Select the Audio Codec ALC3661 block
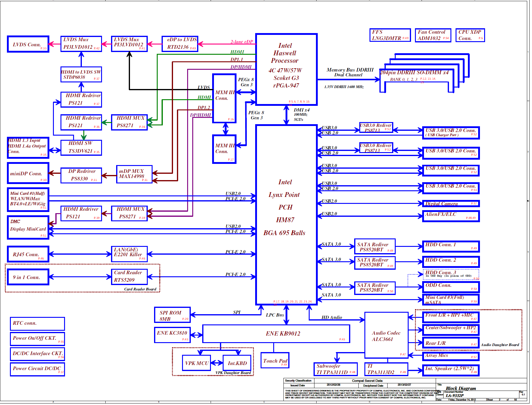Viewport: 532px width, 405px height. click(x=386, y=336)
